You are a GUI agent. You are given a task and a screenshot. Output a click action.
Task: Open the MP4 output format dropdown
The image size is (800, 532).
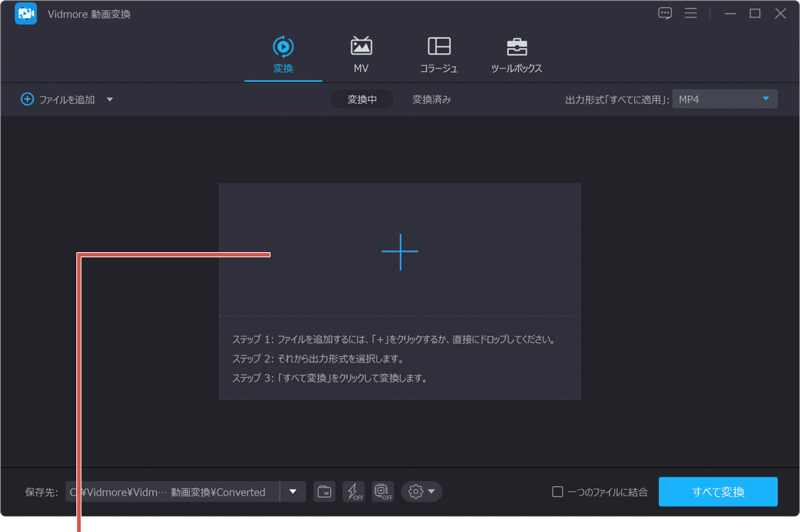click(x=724, y=99)
